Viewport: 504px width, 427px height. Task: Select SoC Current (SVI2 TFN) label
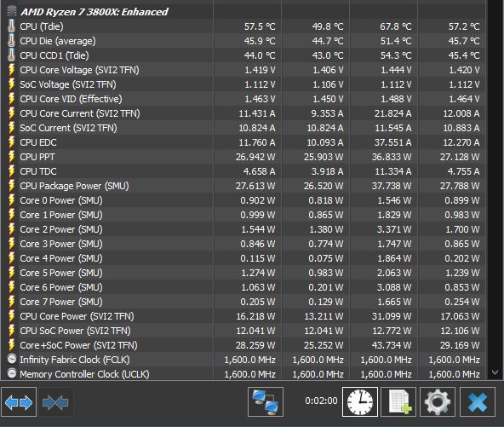[x=68, y=128]
